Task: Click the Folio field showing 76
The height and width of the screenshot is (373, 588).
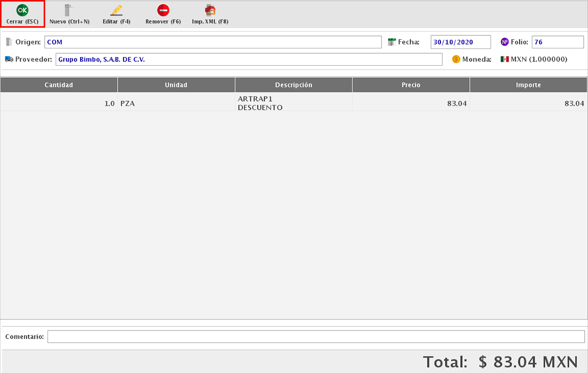Action: point(558,42)
